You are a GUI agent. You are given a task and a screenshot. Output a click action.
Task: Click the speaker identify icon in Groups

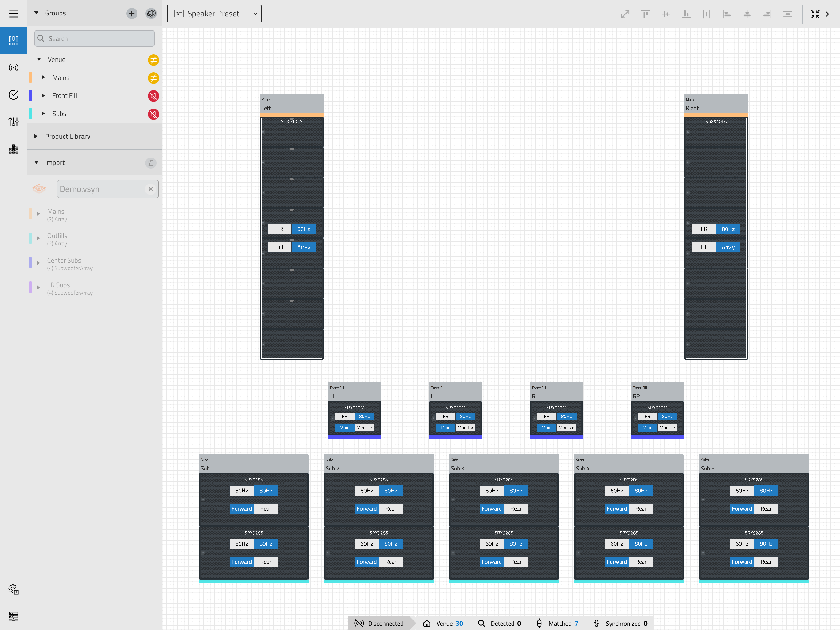point(151,14)
